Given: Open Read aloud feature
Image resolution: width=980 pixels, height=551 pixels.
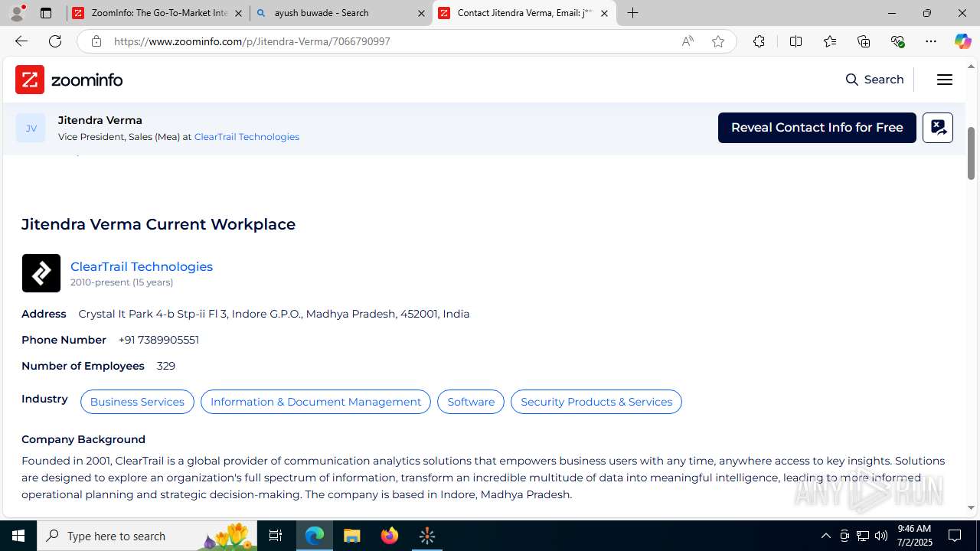Looking at the screenshot, I should 688,41.
